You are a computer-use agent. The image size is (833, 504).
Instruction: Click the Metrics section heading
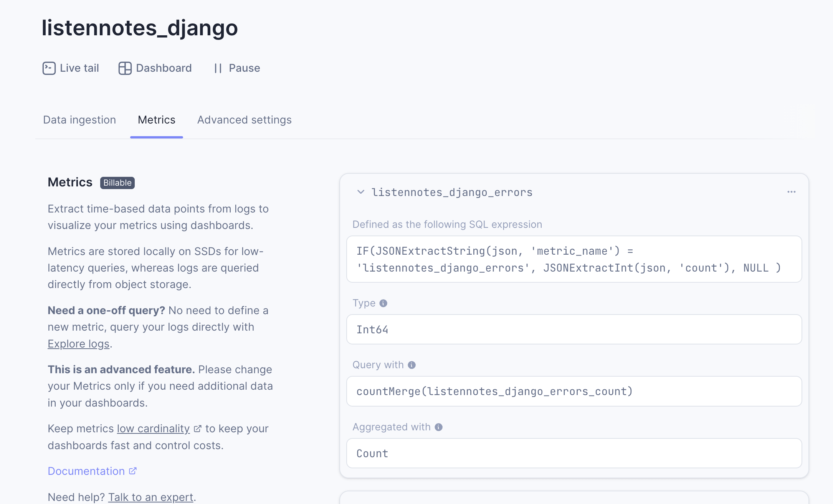pos(70,182)
